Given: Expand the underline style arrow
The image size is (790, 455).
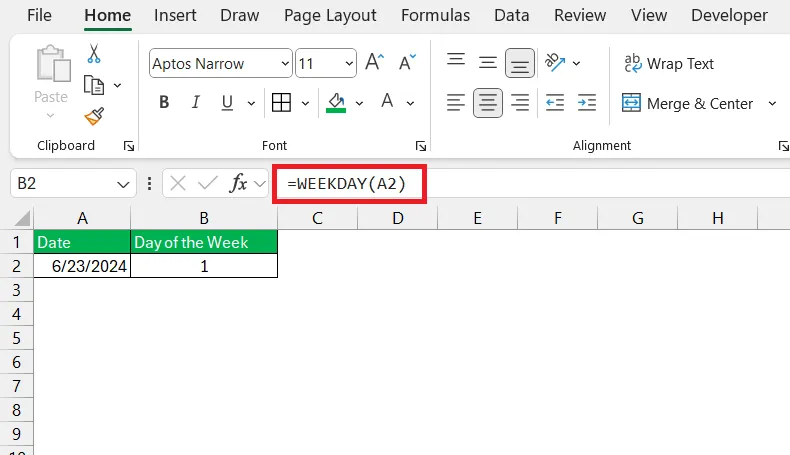Looking at the screenshot, I should [251, 103].
